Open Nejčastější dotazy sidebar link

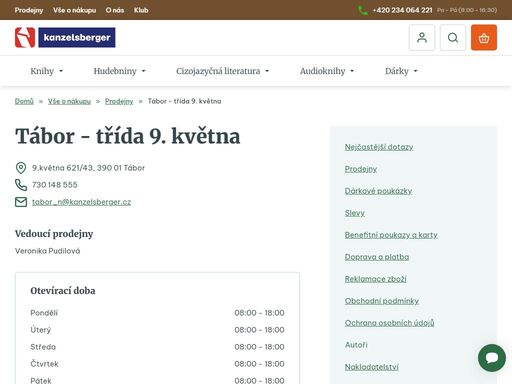pos(379,147)
